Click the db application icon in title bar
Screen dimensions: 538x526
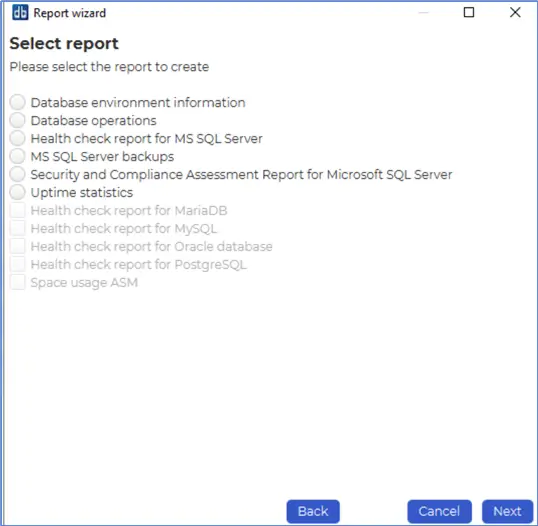[x=20, y=13]
